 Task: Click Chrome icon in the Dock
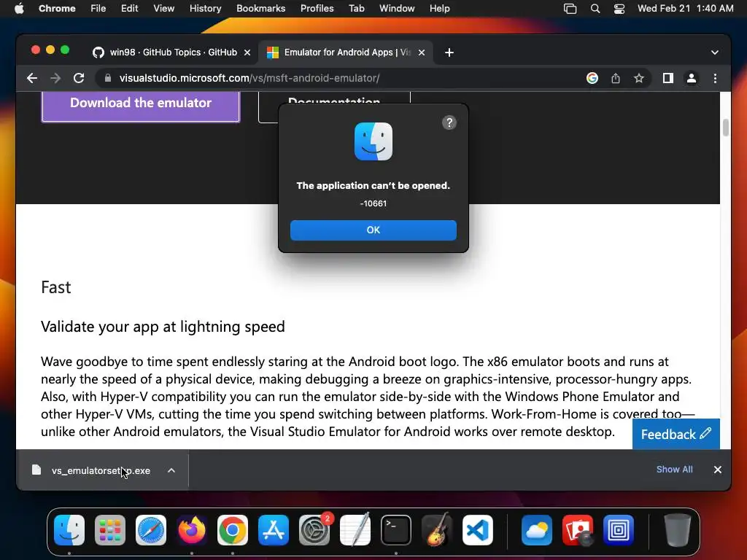click(x=233, y=530)
